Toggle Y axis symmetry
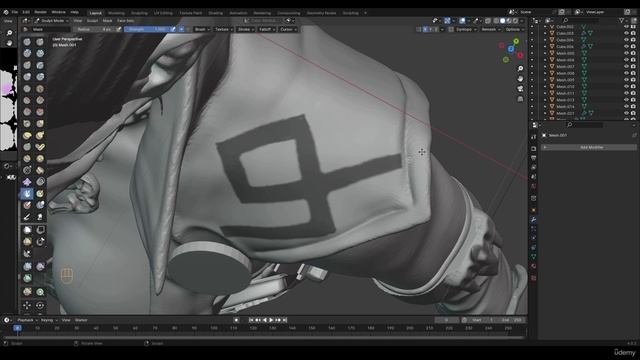Viewport: 640px width, 360px height. click(431, 29)
